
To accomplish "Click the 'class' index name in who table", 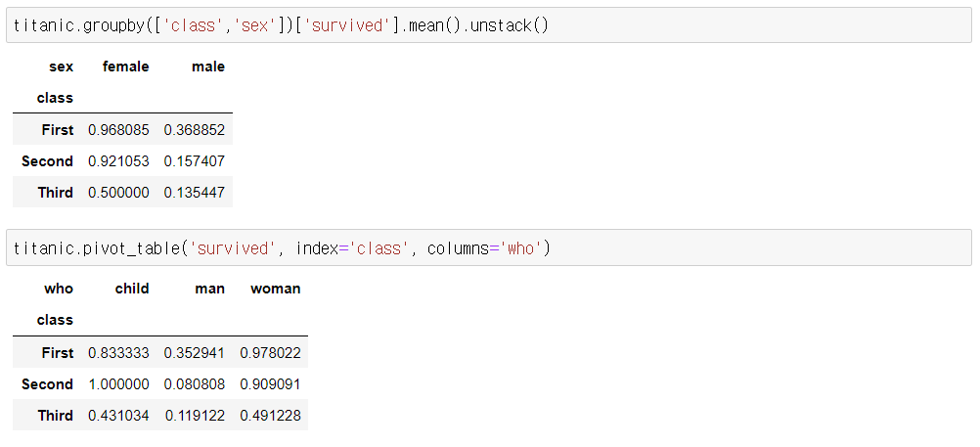I will pyautogui.click(x=55, y=320).
